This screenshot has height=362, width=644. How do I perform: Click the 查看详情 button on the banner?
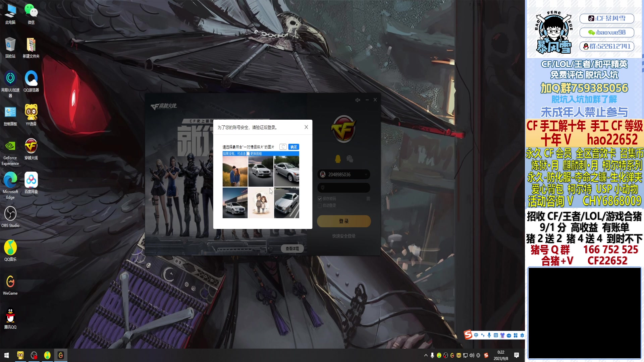click(x=292, y=249)
